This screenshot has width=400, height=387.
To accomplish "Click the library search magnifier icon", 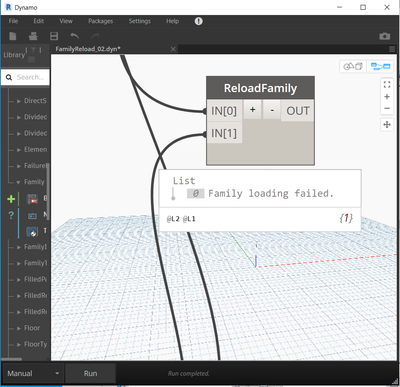I will pos(9,77).
